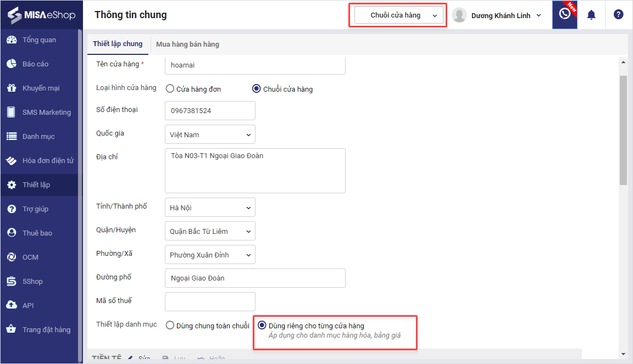Select Chuỗi cửa hàng radio option
Viewport: 633px width, 364px height.
coord(257,88)
